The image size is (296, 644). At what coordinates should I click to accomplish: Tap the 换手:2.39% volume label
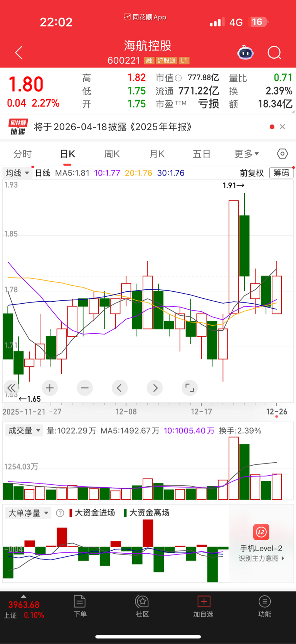pyautogui.click(x=240, y=431)
